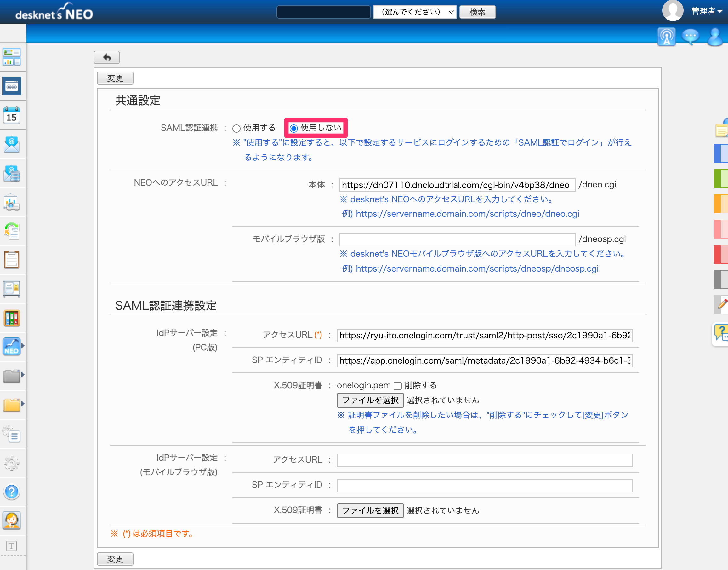The width and height of the screenshot is (728, 570).
Task: Select the 使用しない radio button
Action: pos(293,128)
